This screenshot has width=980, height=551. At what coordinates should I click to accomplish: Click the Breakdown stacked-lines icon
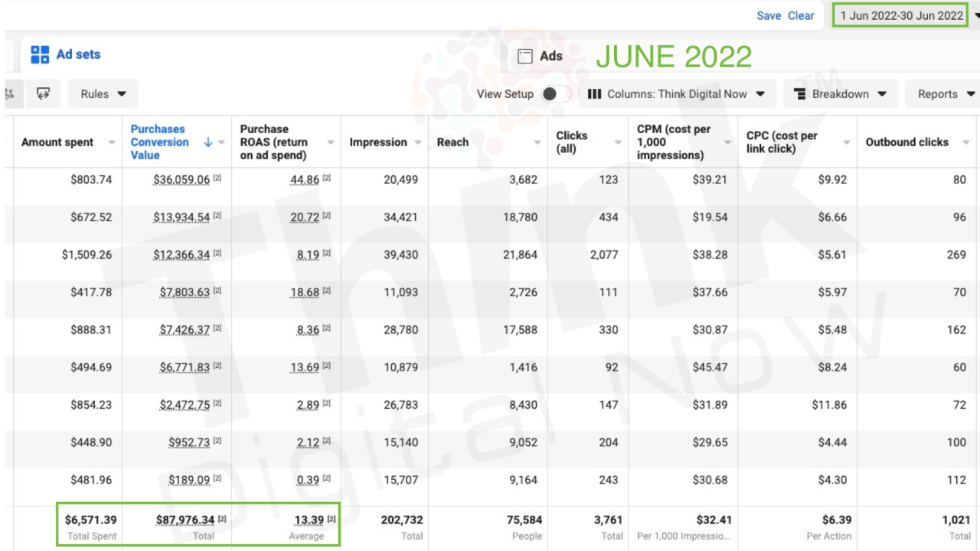point(799,94)
